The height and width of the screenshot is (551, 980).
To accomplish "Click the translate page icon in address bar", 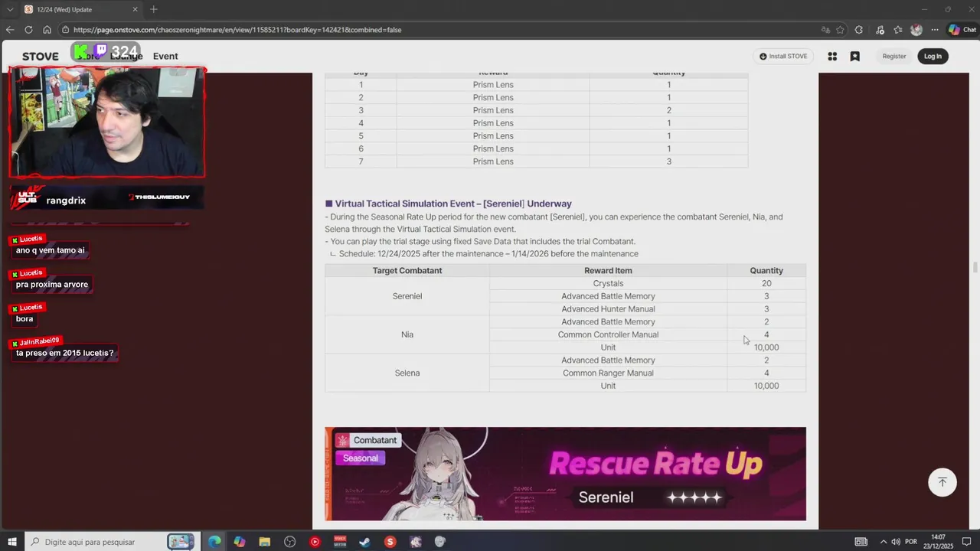I will 825,30.
